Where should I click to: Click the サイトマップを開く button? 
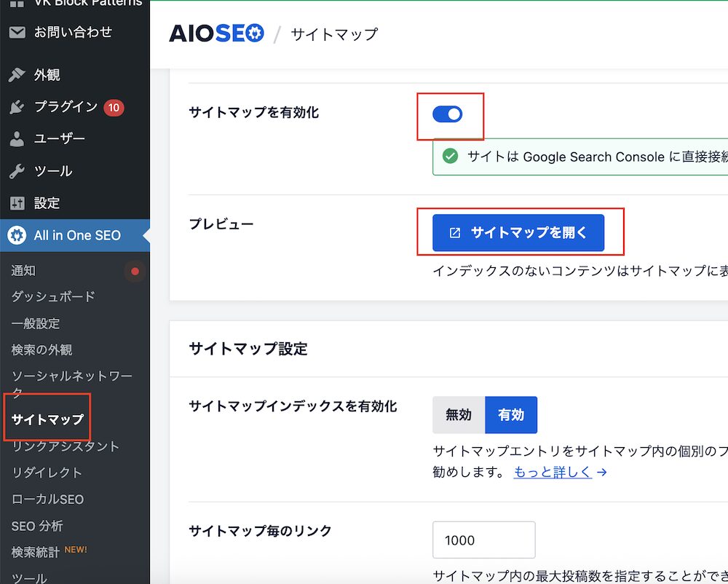pos(518,233)
